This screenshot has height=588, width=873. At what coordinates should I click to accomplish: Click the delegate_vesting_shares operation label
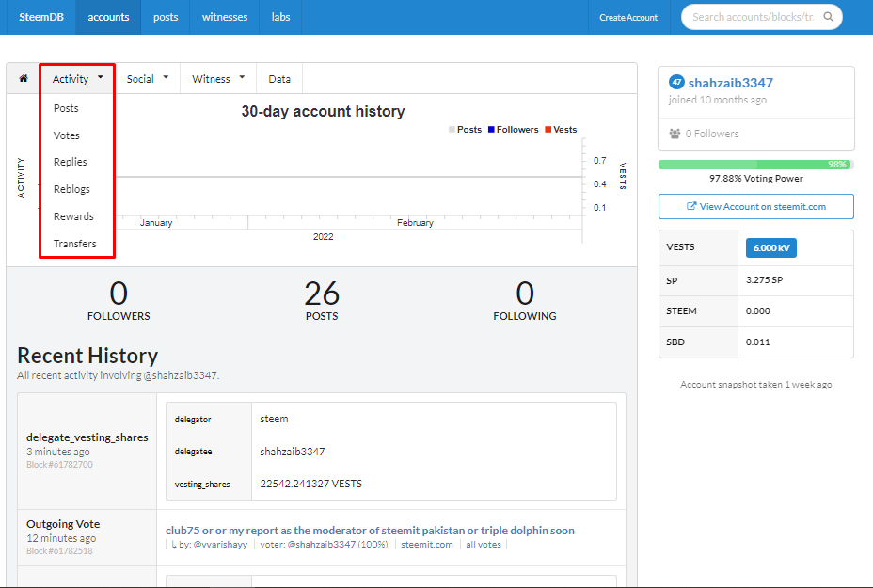point(87,437)
